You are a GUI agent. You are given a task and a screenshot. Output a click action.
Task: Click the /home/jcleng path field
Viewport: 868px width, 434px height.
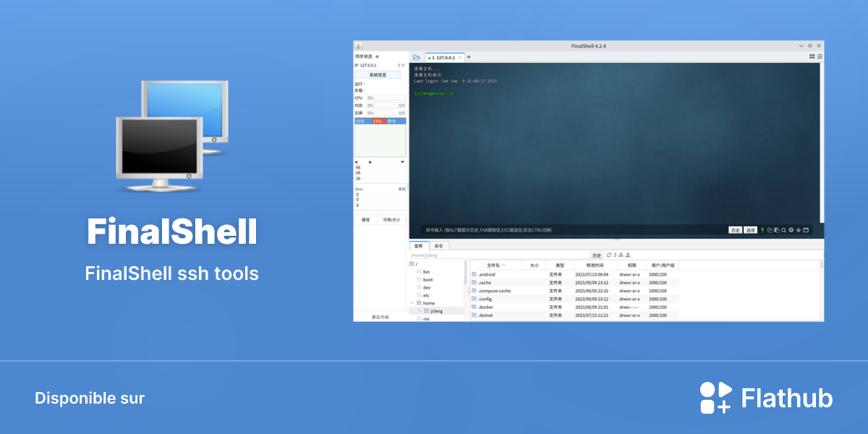point(499,255)
